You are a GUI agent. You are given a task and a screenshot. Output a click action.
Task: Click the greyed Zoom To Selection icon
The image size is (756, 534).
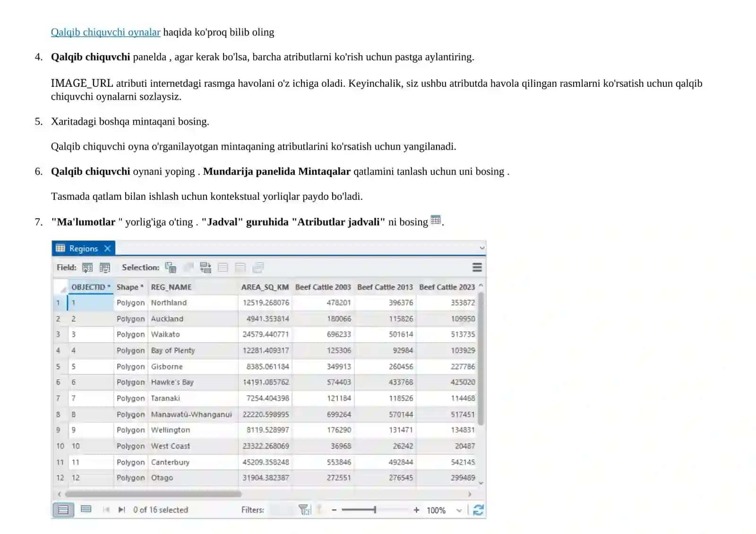tap(189, 268)
